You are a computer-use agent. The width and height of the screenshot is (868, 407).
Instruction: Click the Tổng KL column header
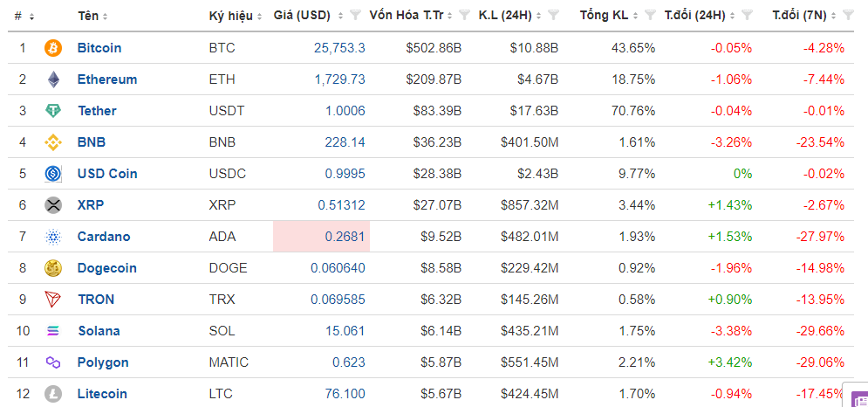point(604,16)
